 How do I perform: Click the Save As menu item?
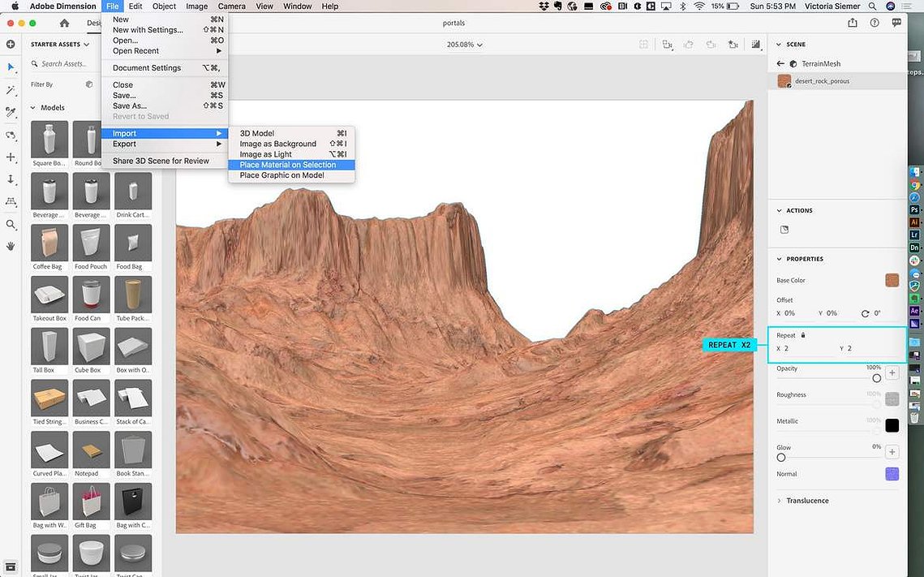click(x=165, y=106)
